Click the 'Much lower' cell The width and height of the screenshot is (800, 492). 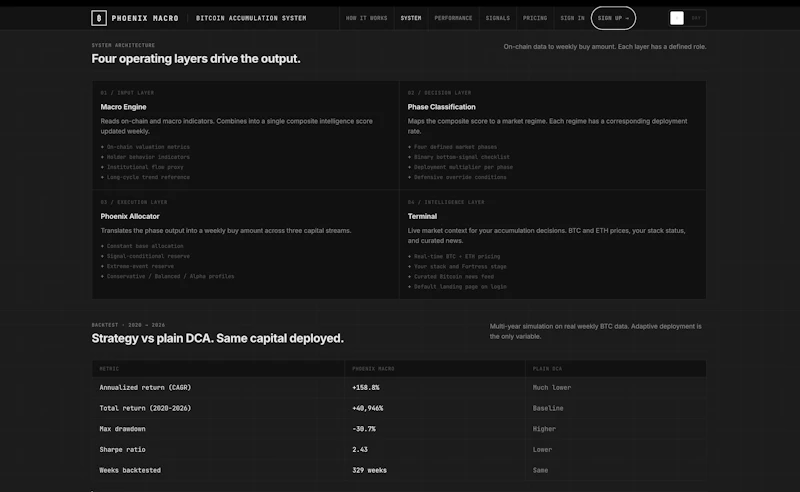coord(552,387)
